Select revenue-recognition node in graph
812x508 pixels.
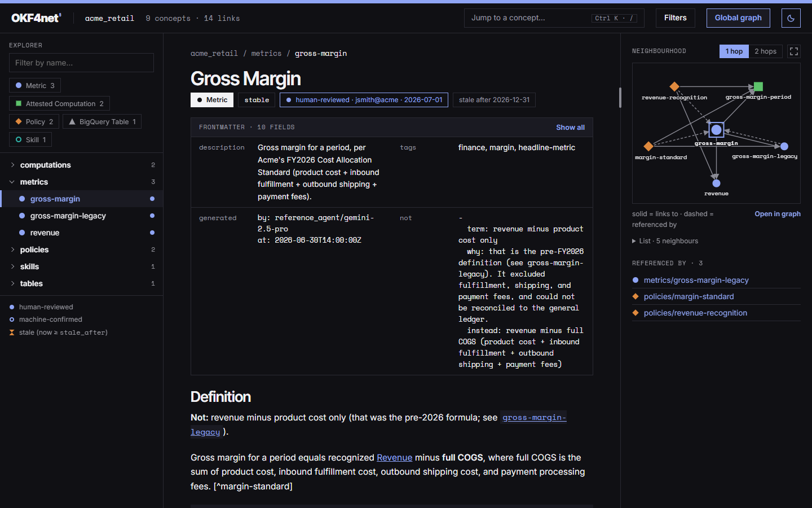pos(674,86)
